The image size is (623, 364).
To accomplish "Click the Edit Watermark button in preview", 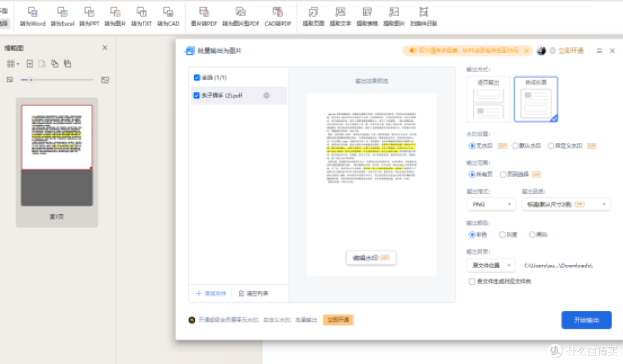I will tap(371, 258).
